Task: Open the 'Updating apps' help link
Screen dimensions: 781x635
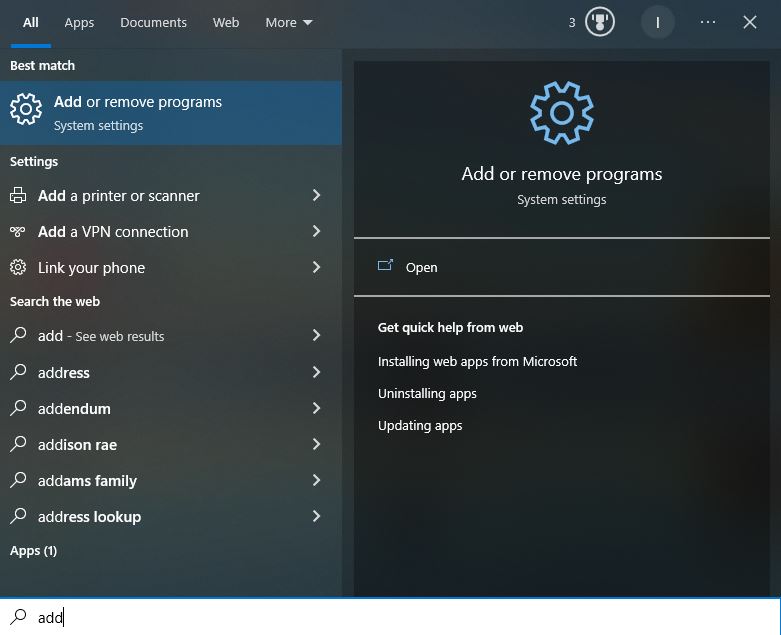Action: 420,425
